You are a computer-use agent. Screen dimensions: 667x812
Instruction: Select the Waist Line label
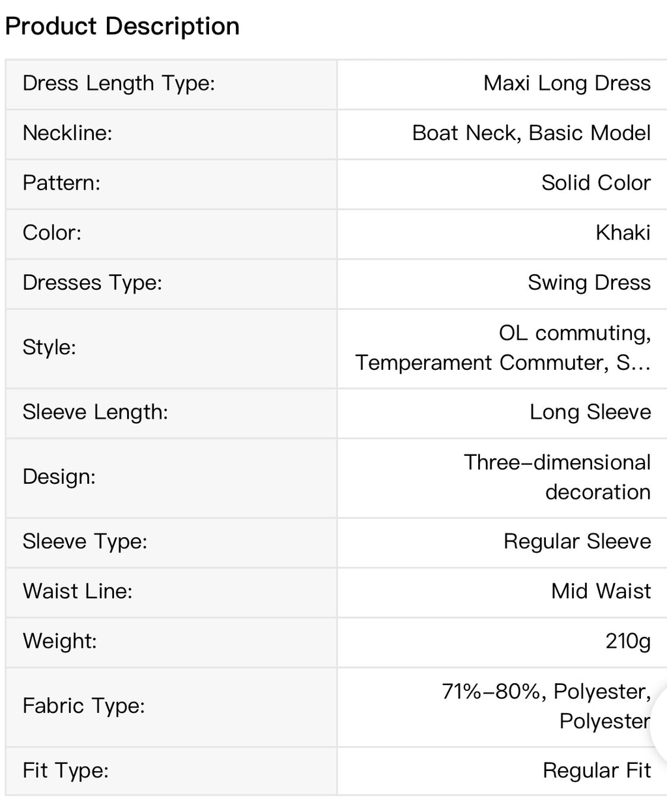pyautogui.click(x=78, y=591)
